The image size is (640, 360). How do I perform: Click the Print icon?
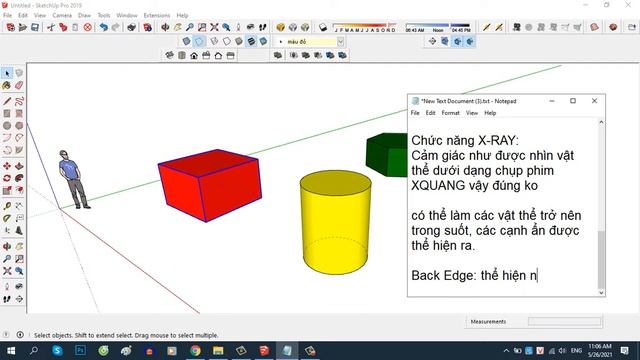131,27
